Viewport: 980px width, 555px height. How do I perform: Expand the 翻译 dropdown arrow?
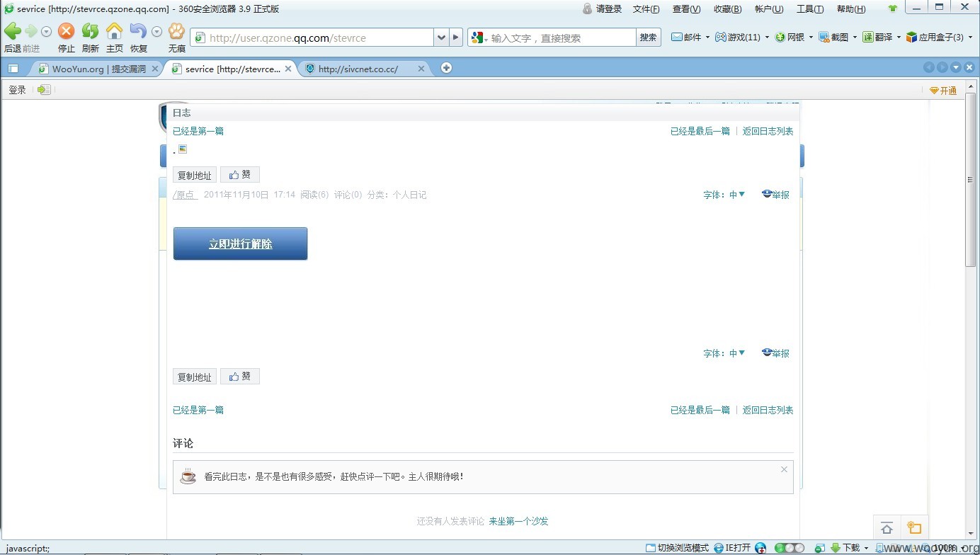899,38
